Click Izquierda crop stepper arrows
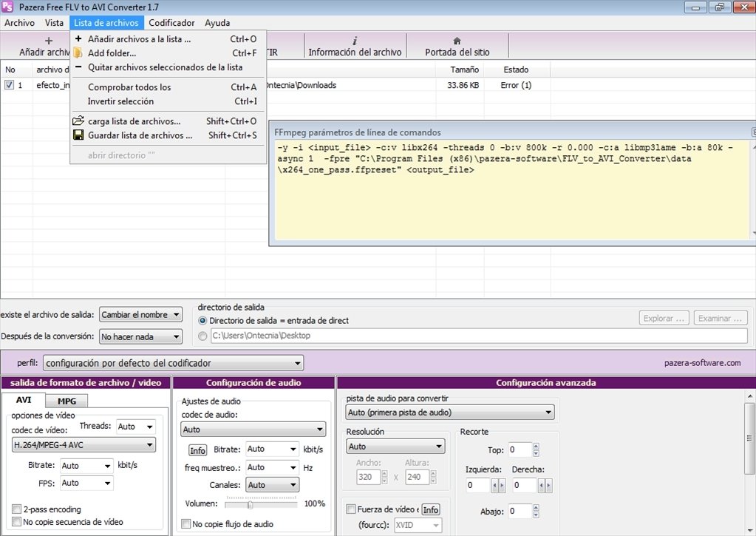The height and width of the screenshot is (536, 756). [497, 485]
